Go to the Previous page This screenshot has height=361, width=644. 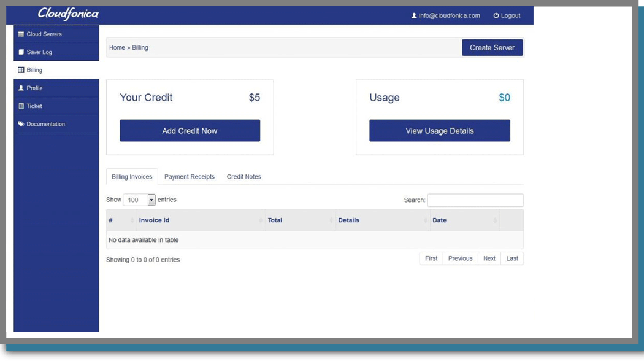point(461,258)
